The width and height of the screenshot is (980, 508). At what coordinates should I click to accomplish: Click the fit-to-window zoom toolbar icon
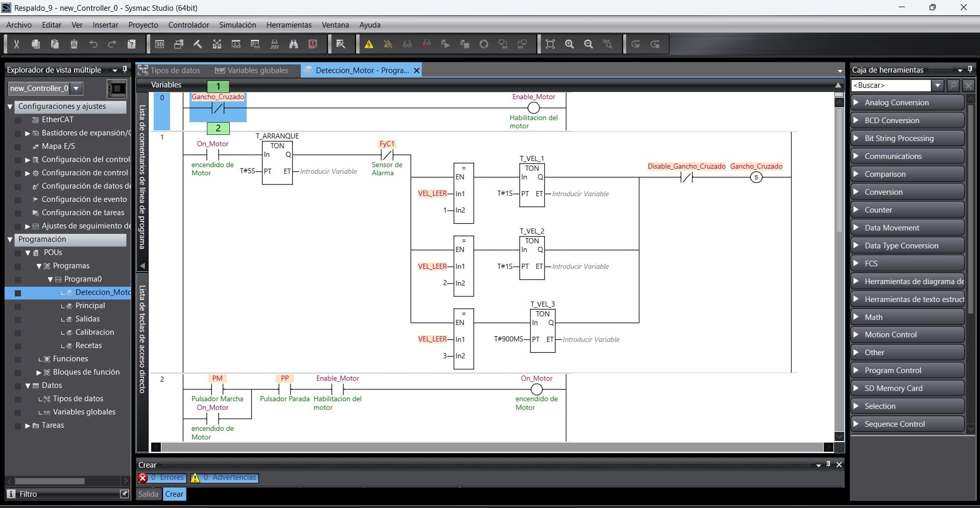(x=550, y=44)
